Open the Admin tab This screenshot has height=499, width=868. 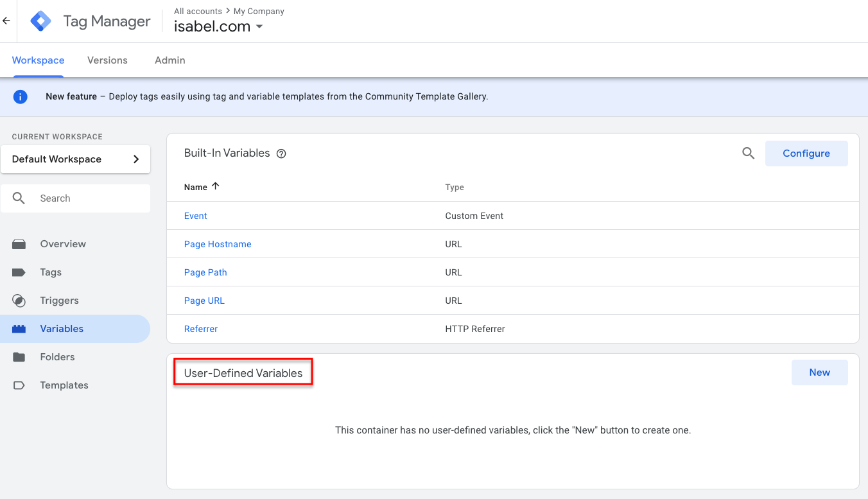170,60
